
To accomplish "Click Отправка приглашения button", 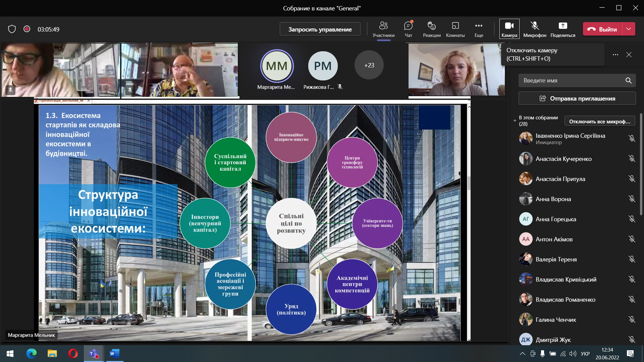I will [577, 99].
